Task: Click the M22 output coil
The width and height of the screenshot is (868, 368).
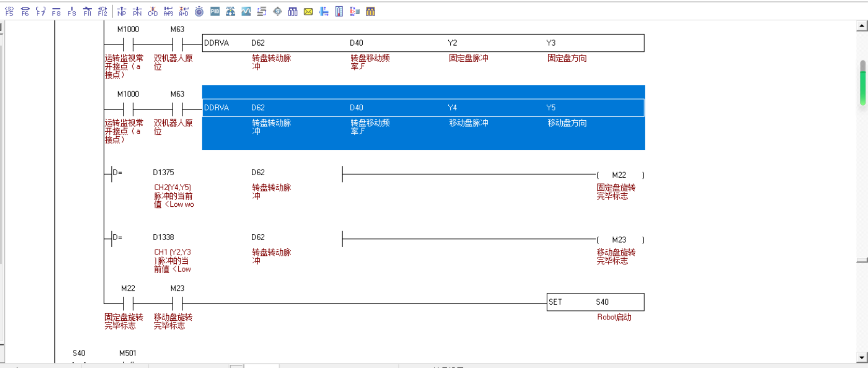Action: tap(620, 175)
